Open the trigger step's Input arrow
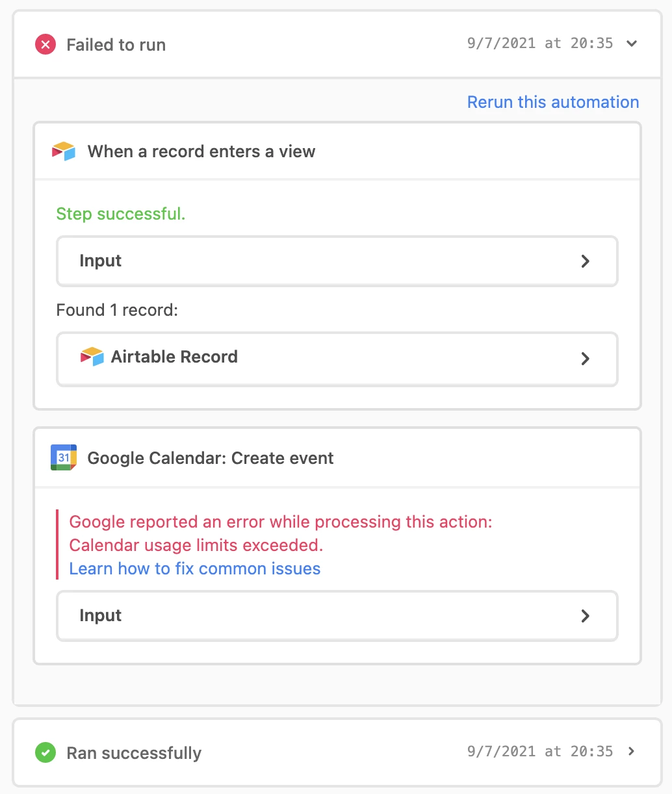 coord(586,261)
